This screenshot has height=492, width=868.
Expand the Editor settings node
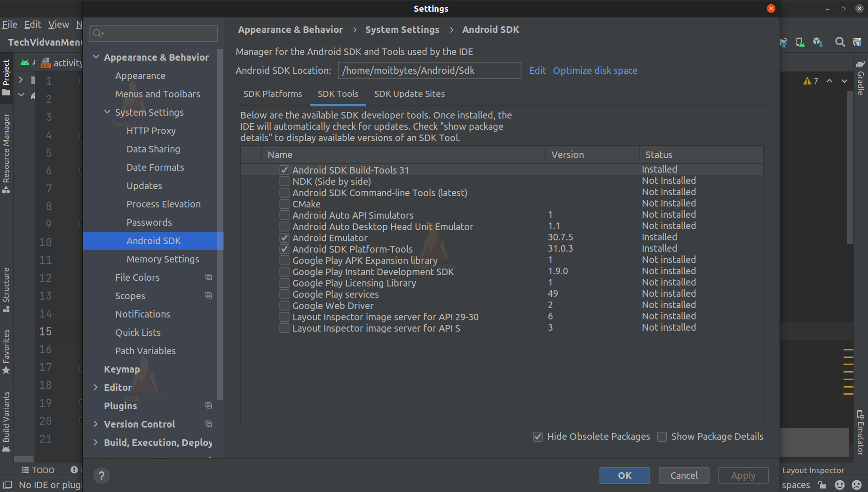click(95, 387)
